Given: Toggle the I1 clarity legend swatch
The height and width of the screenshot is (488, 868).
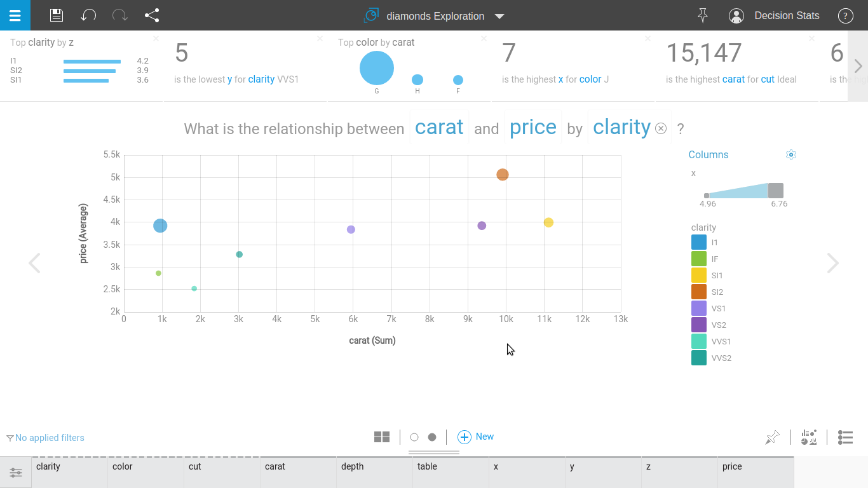Looking at the screenshot, I should coord(699,243).
